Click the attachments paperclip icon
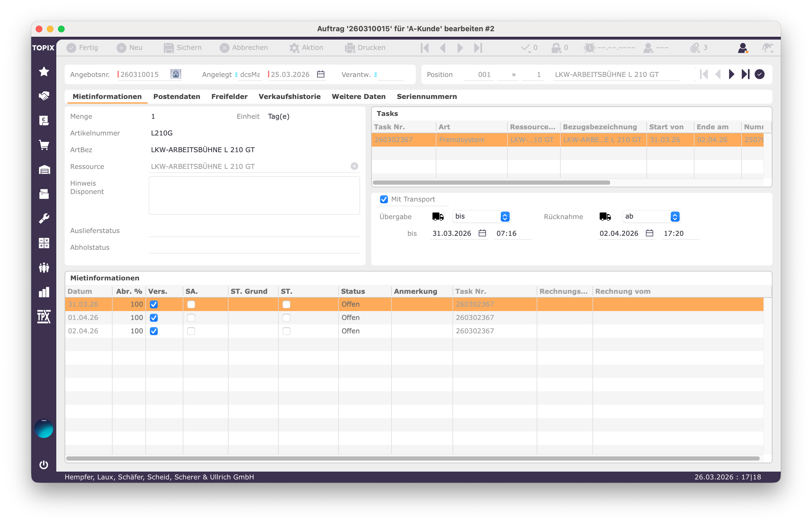This screenshot has height=524, width=812. tap(695, 48)
